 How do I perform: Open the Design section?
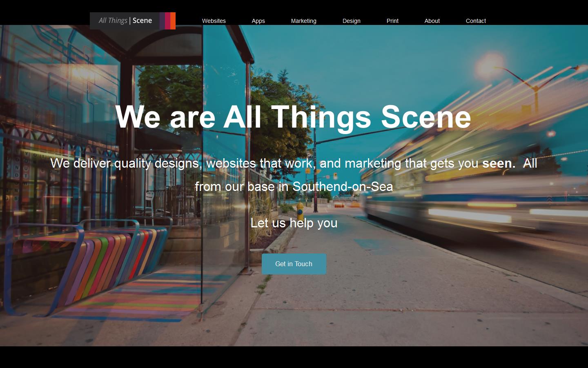pos(351,21)
